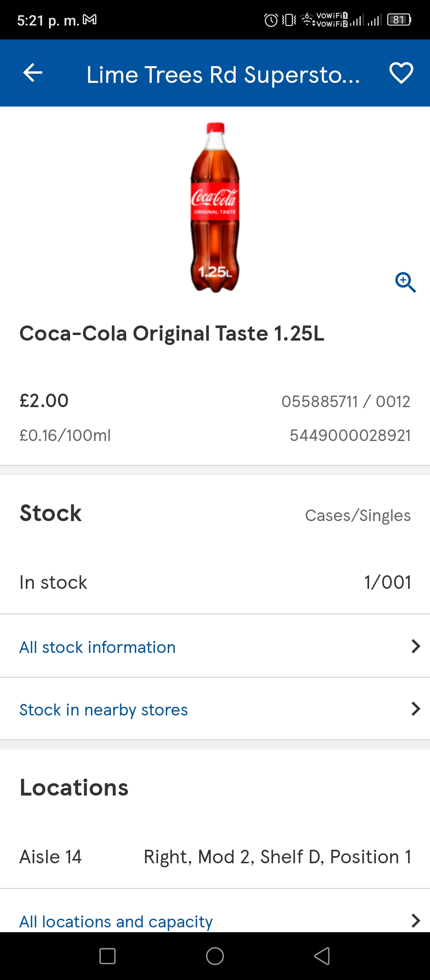Open the zoom magnifier on product image

[405, 282]
